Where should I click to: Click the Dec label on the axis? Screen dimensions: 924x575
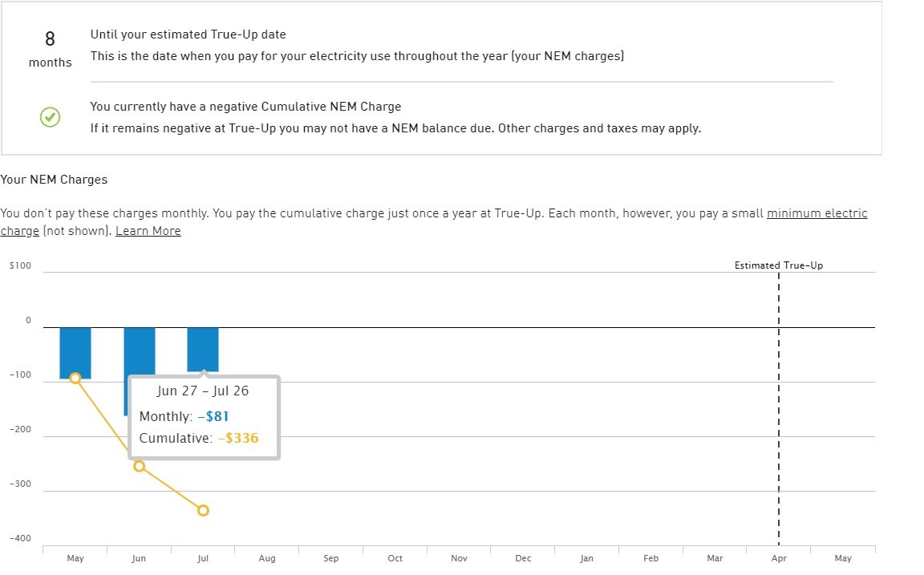[523, 558]
